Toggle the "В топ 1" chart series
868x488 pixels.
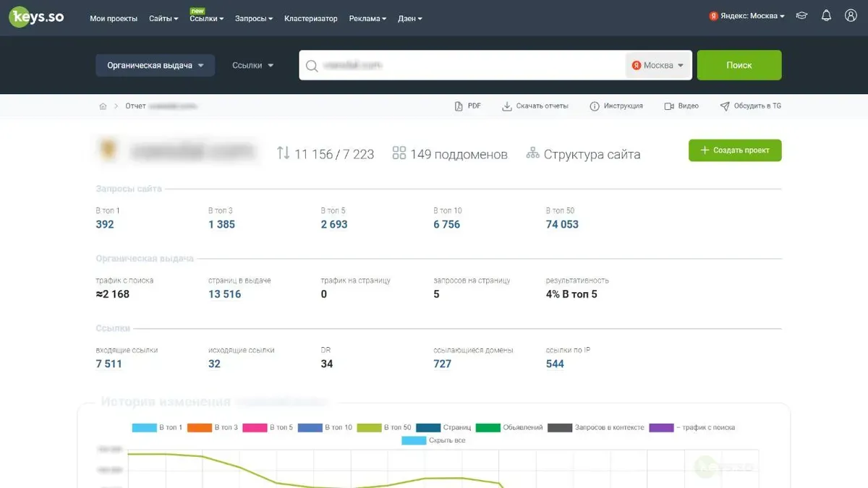(x=158, y=427)
